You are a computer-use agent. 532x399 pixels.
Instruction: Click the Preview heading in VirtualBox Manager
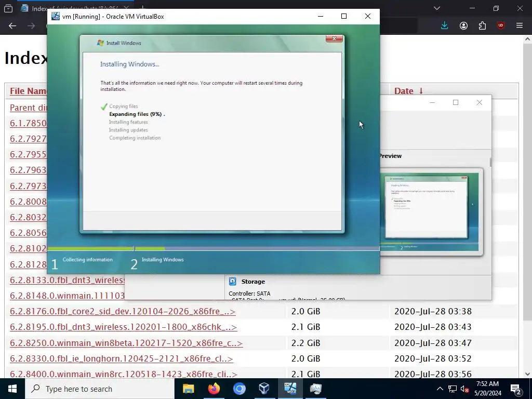click(390, 156)
